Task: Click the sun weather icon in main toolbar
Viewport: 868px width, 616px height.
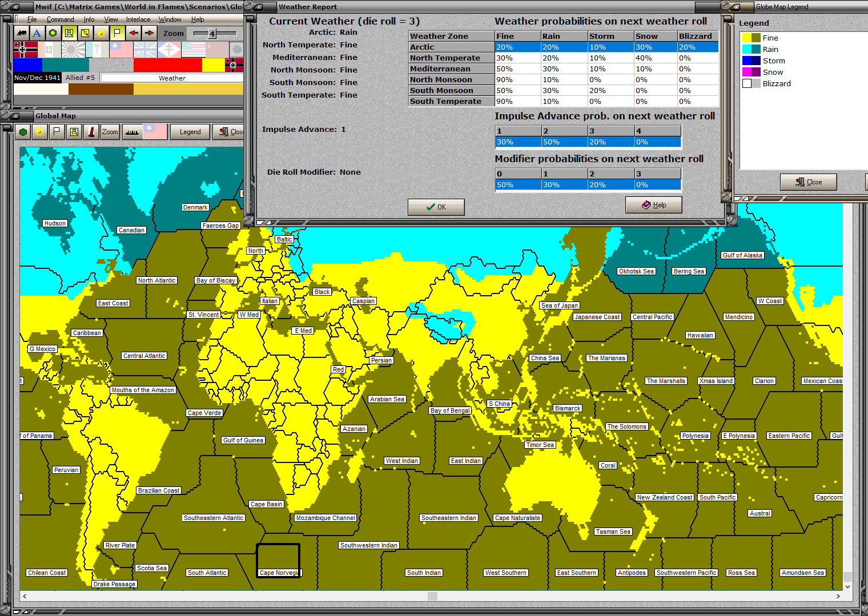Action: pyautogui.click(x=101, y=33)
